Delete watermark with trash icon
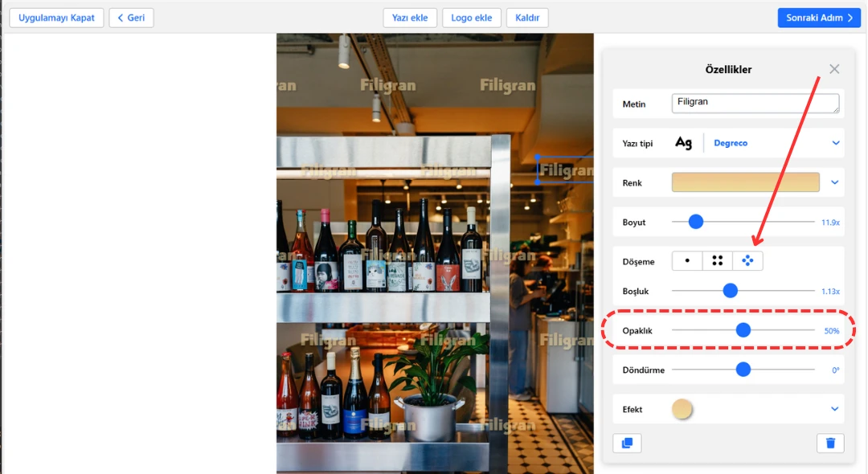Screen dimensions: 868x474 tap(830, 443)
